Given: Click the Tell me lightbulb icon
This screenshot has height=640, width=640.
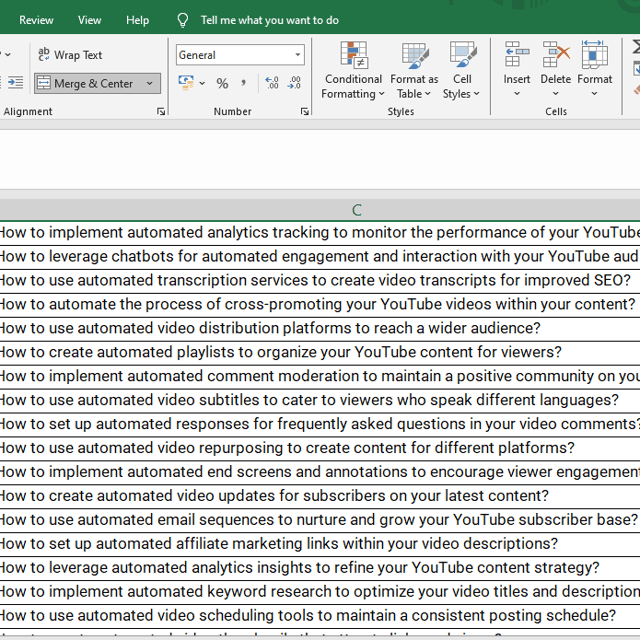Looking at the screenshot, I should (x=183, y=20).
